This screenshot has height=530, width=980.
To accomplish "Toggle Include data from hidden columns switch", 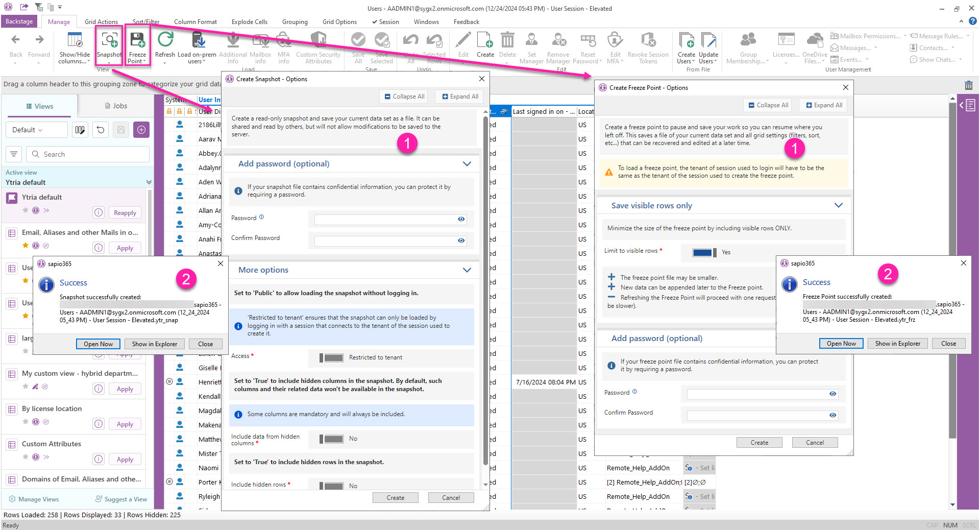I will tap(331, 439).
